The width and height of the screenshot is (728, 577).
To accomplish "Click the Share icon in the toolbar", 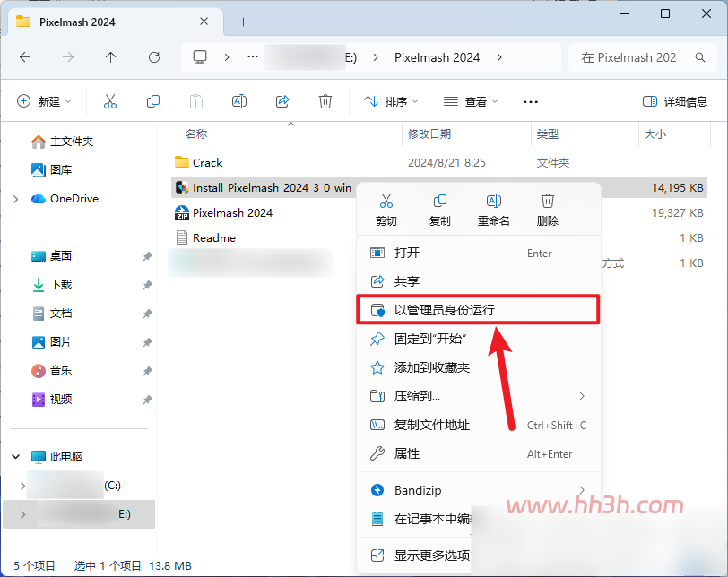I will [282, 101].
